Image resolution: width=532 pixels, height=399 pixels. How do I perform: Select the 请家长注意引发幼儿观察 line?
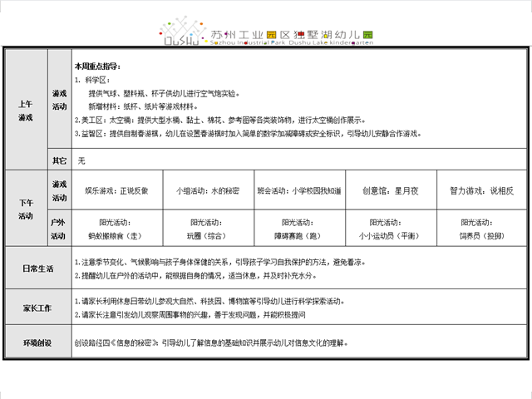pos(190,315)
